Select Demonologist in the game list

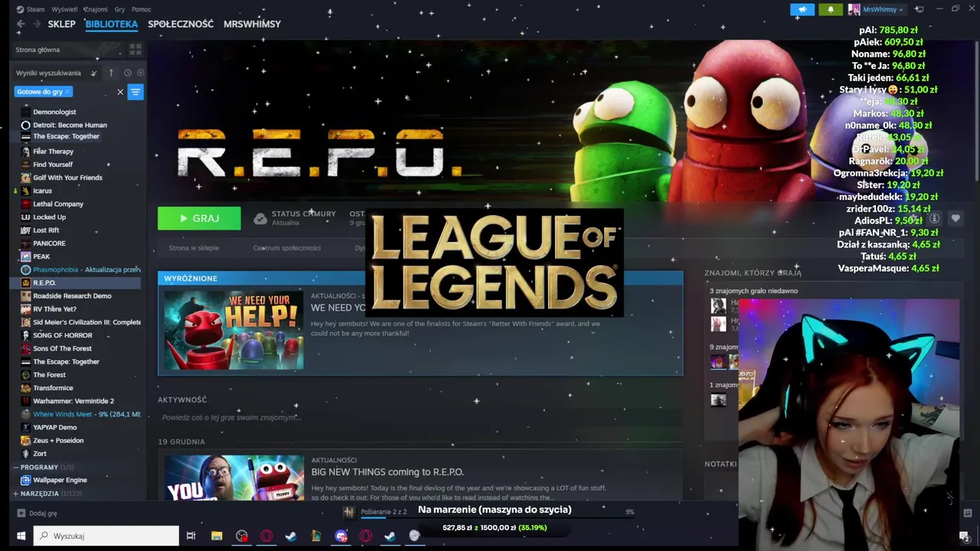tap(54, 112)
